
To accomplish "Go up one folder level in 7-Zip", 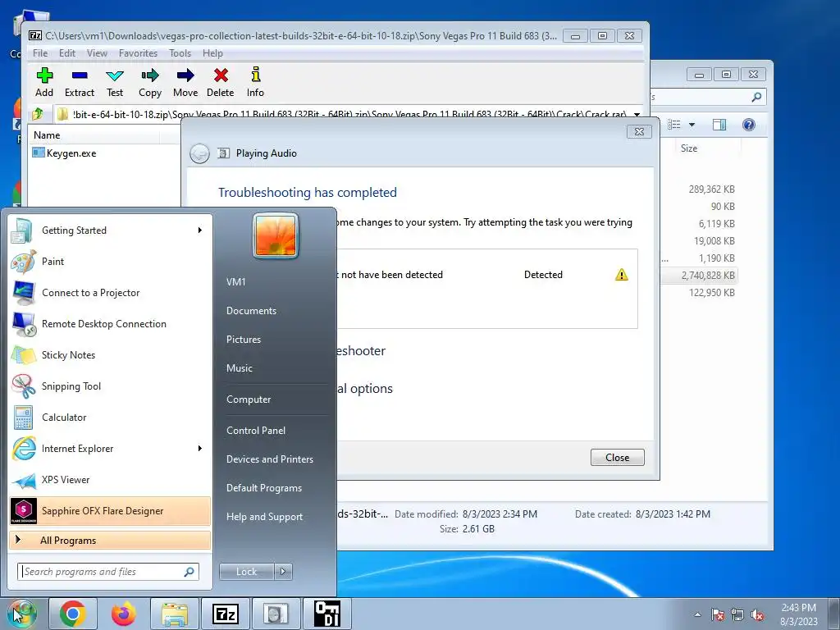I will (38, 113).
